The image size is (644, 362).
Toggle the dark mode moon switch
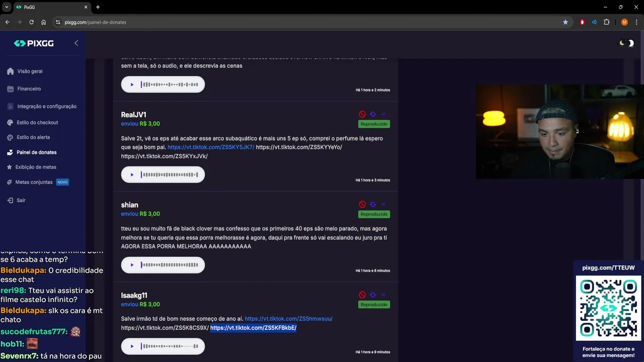tap(626, 43)
